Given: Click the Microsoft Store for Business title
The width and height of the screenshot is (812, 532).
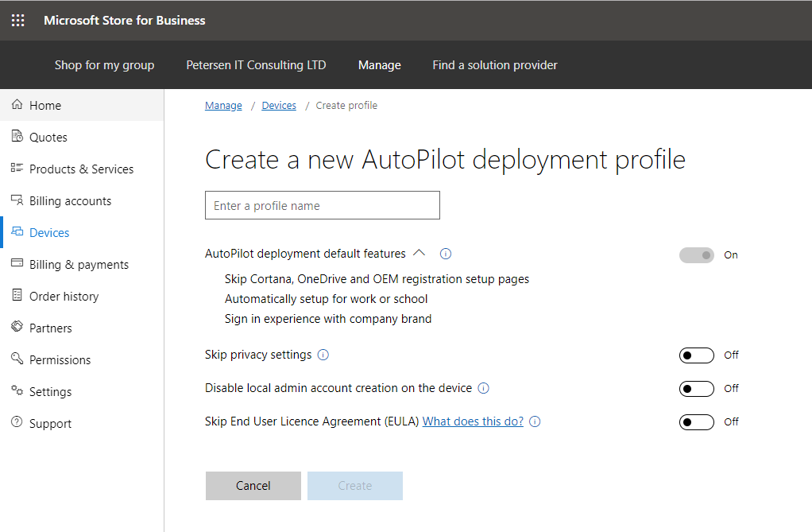Looking at the screenshot, I should point(124,20).
